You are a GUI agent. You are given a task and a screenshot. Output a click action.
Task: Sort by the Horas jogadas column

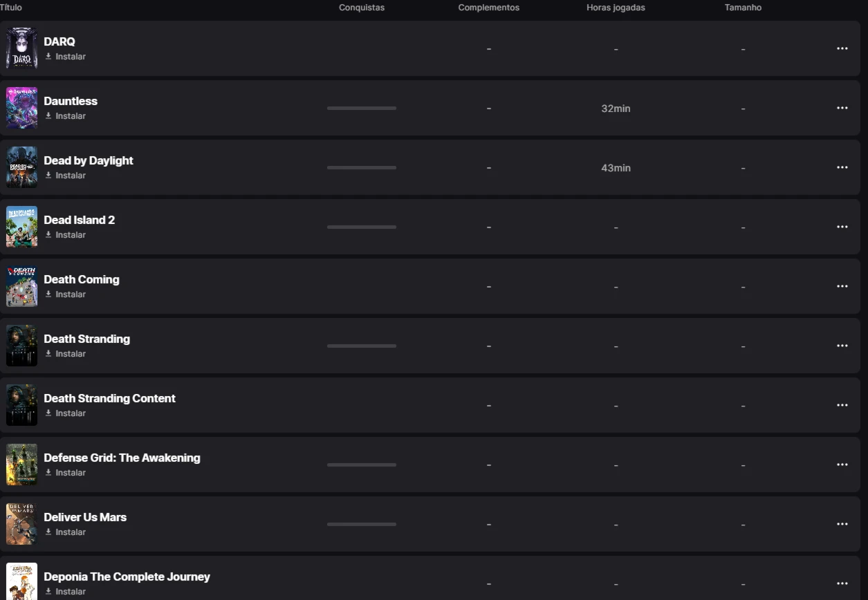coord(616,8)
